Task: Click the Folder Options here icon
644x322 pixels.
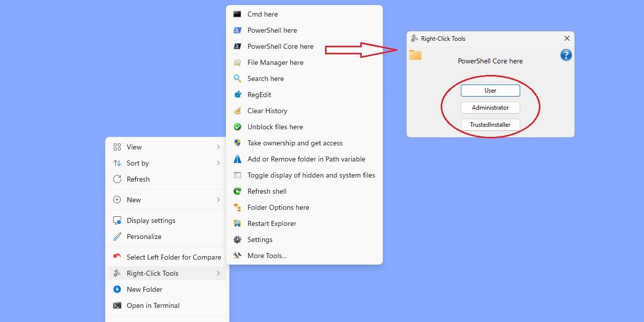Action: (237, 207)
